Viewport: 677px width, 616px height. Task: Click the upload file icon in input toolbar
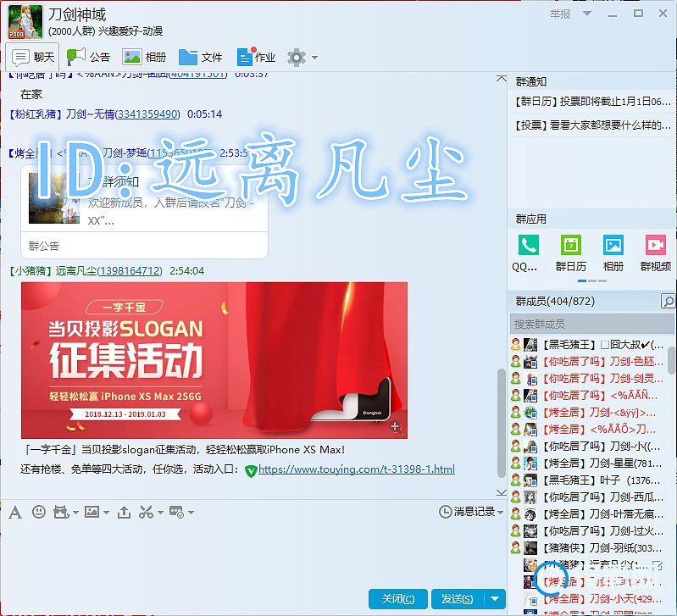coord(124,512)
